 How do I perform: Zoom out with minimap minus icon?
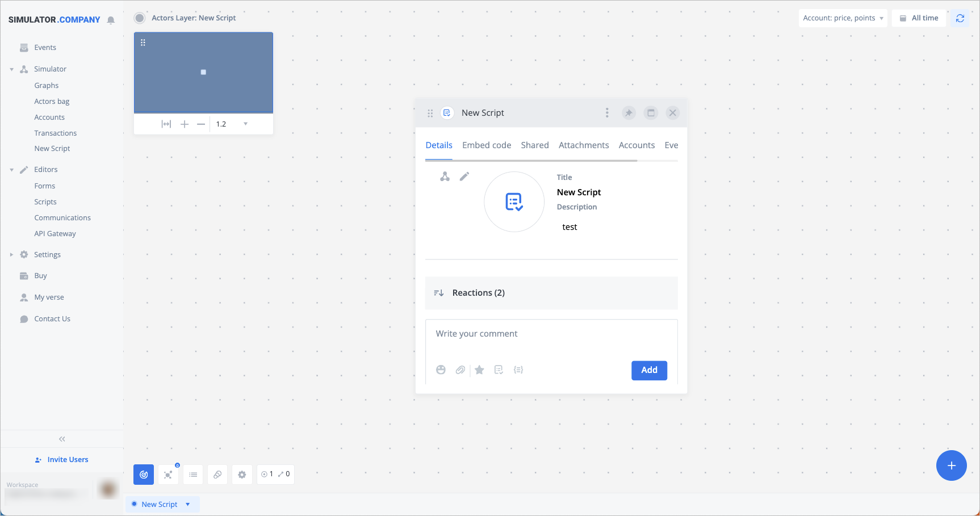pos(201,124)
